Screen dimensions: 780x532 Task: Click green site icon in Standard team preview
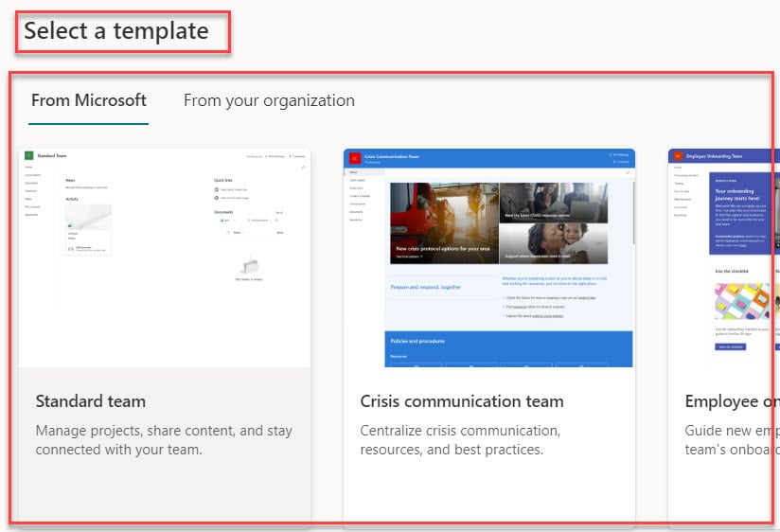29,156
